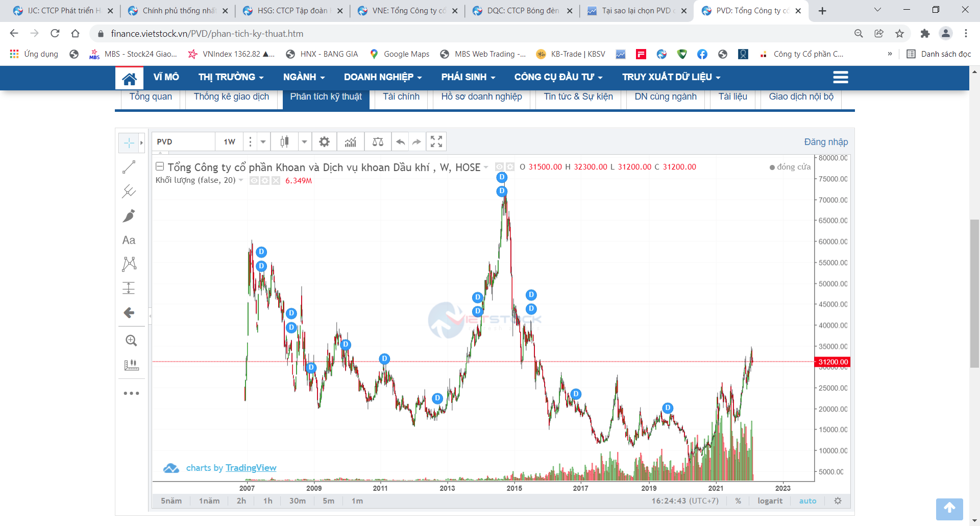Image resolution: width=980 pixels, height=526 pixels.
Task: Show more drawing tools ellipsis
Action: (131, 393)
